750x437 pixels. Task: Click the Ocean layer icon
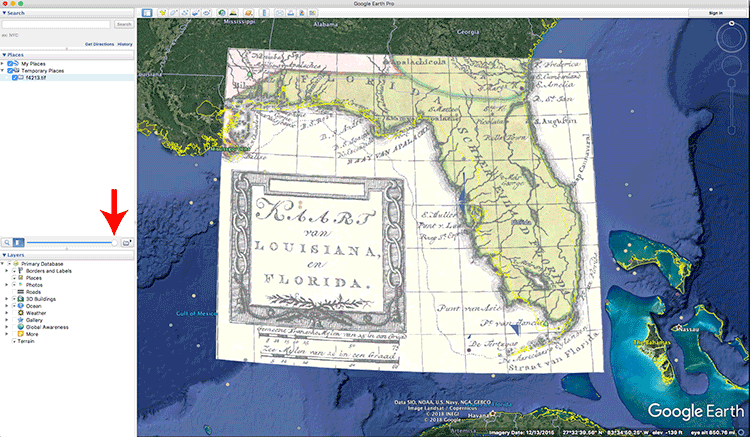[21, 306]
